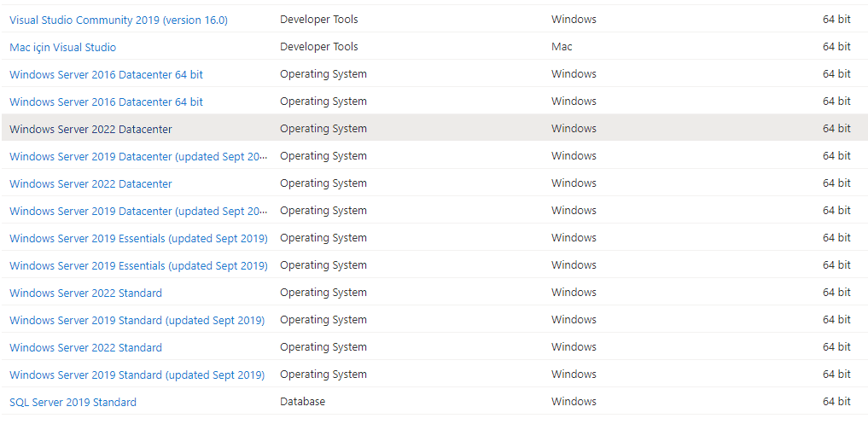868x424 pixels.
Task: Open second Windows Server 2019 Standard (updated Sept 2019)
Action: (137, 375)
